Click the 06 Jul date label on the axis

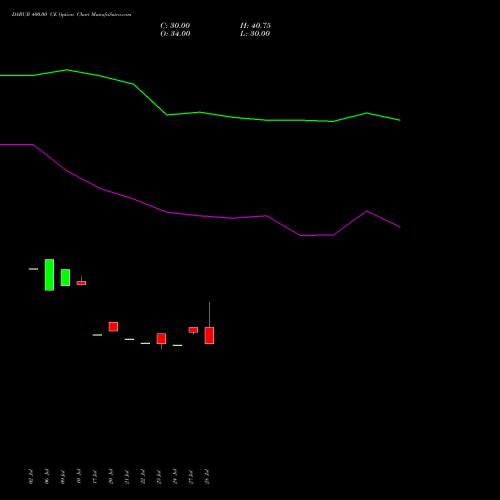click(x=47, y=477)
